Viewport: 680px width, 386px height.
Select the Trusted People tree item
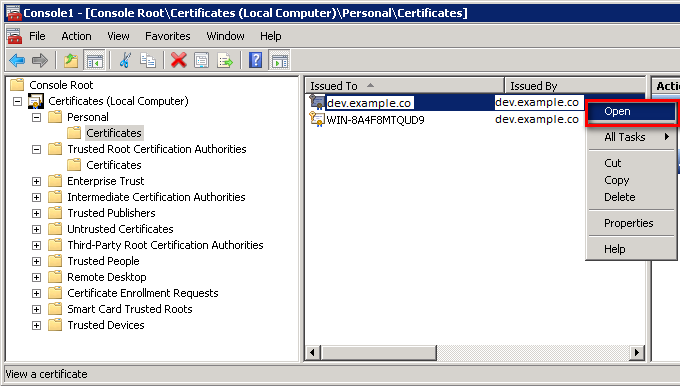pos(103,261)
